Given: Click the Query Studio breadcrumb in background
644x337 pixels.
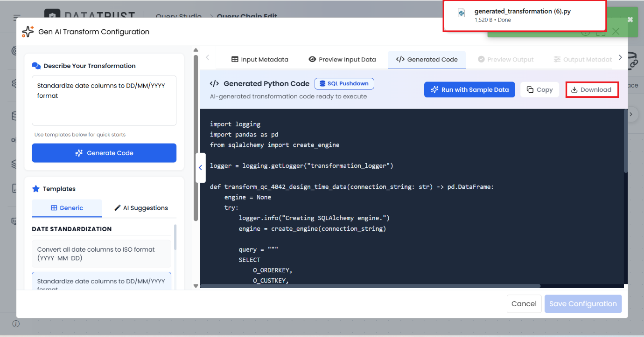Looking at the screenshot, I should [x=179, y=16].
